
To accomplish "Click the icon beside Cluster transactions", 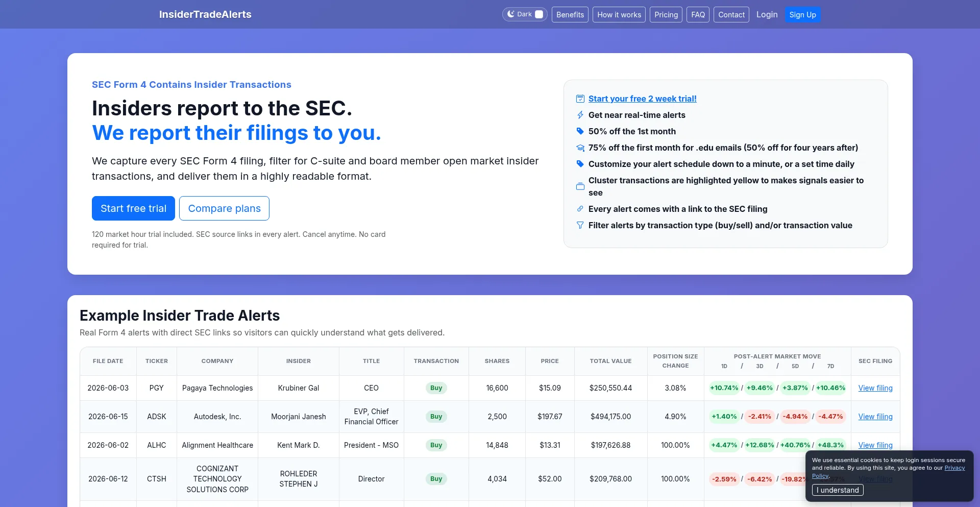I will [x=580, y=186].
